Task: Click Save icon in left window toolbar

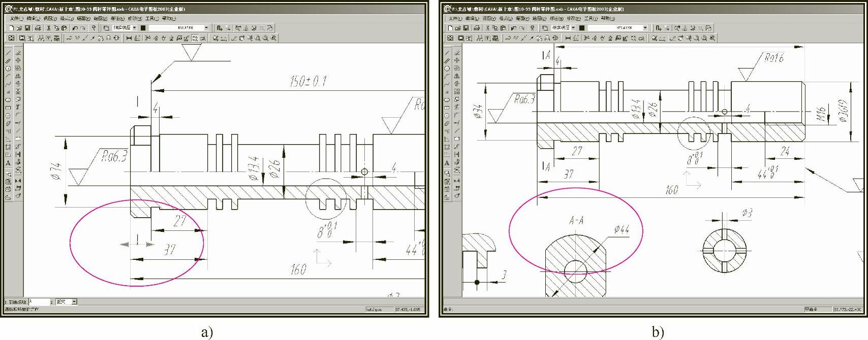Action: [27, 28]
